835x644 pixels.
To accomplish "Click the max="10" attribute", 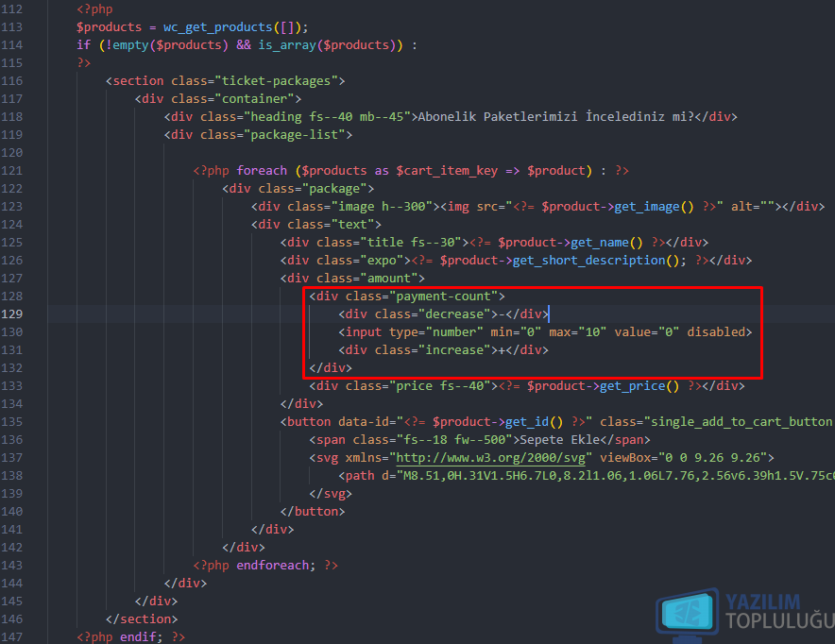I will pyautogui.click(x=578, y=332).
